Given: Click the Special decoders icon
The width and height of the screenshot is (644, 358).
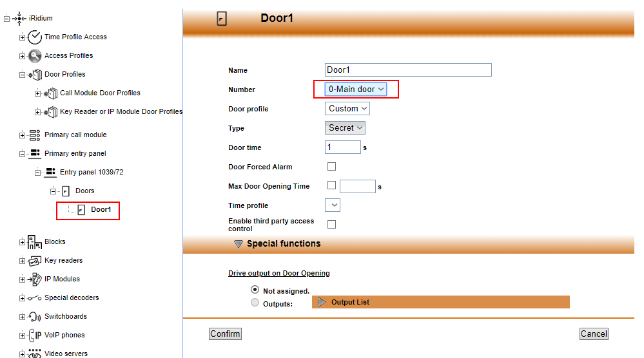Looking at the screenshot, I should [35, 298].
